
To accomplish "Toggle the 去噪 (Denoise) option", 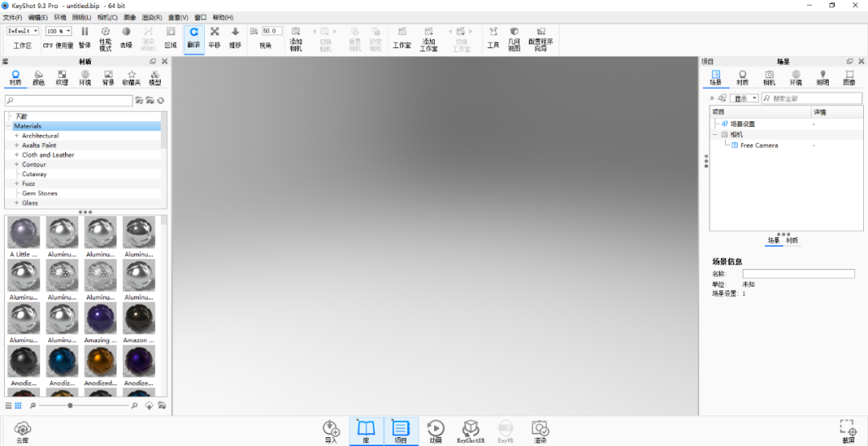I will tap(126, 37).
